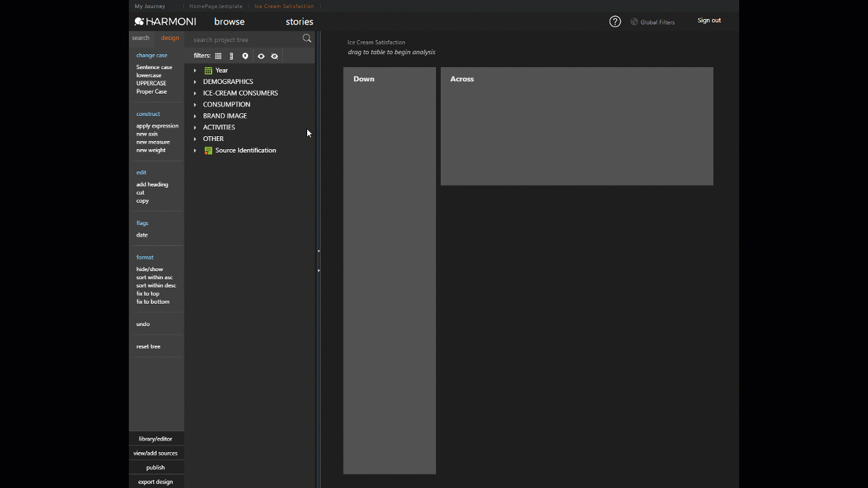The height and width of the screenshot is (488, 868).
Task: Open view/add sources
Action: 156,453
